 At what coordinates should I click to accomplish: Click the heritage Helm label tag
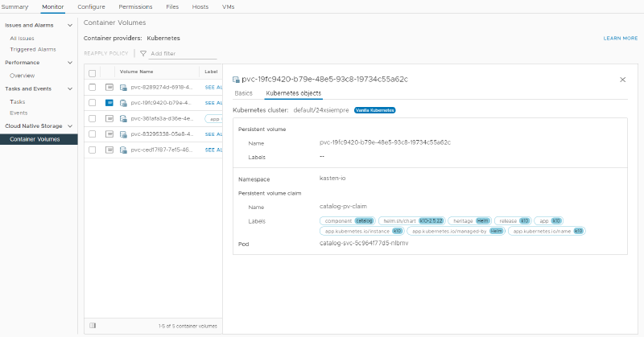(x=470, y=221)
